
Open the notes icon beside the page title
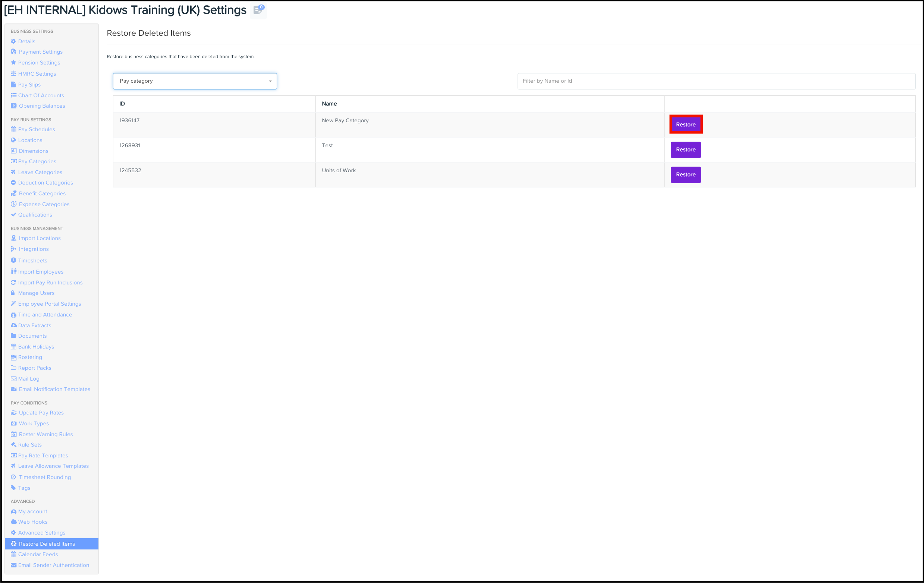click(258, 10)
